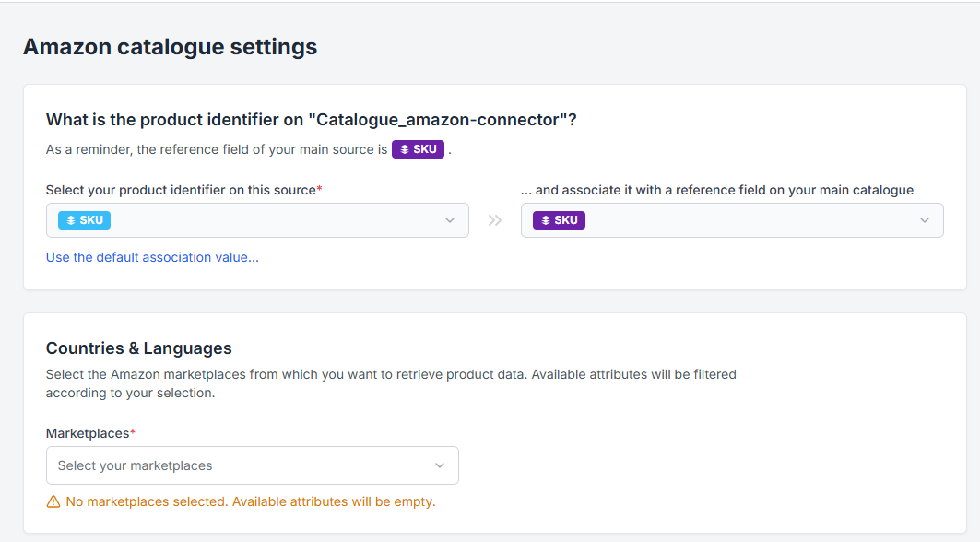Click the No marketplaces selected warning text

coord(251,501)
